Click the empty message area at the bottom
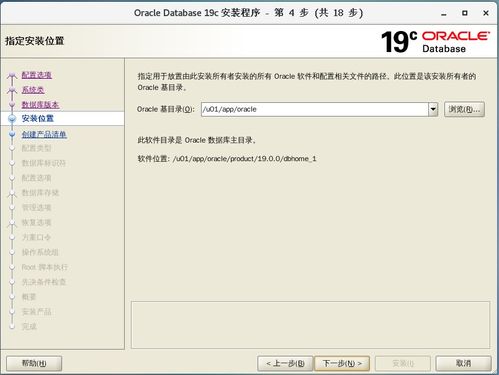The height and width of the screenshot is (375, 499). click(x=310, y=325)
